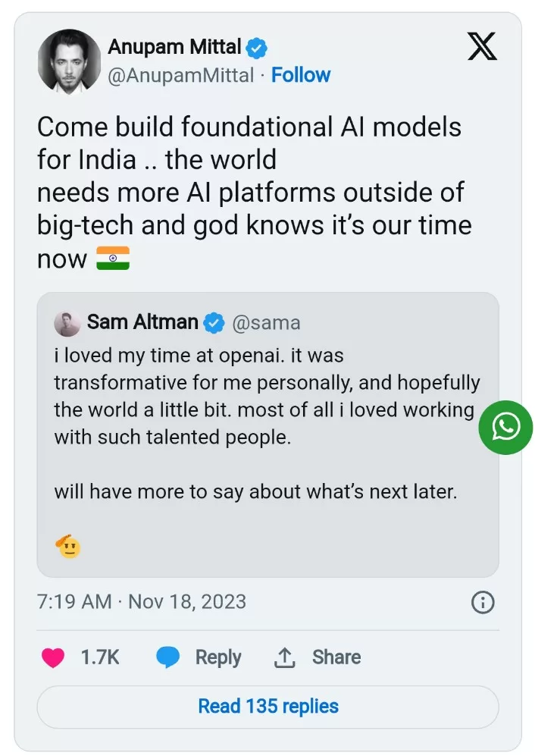Like the tweet with the heart icon

pos(53,657)
